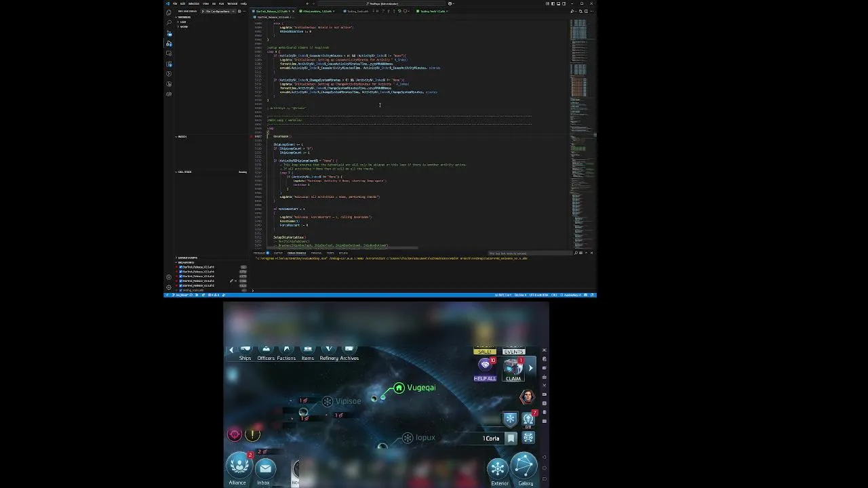Open launch.json gear in the debug sidebar
Viewport: 868px width, 488px height.
[x=239, y=11]
